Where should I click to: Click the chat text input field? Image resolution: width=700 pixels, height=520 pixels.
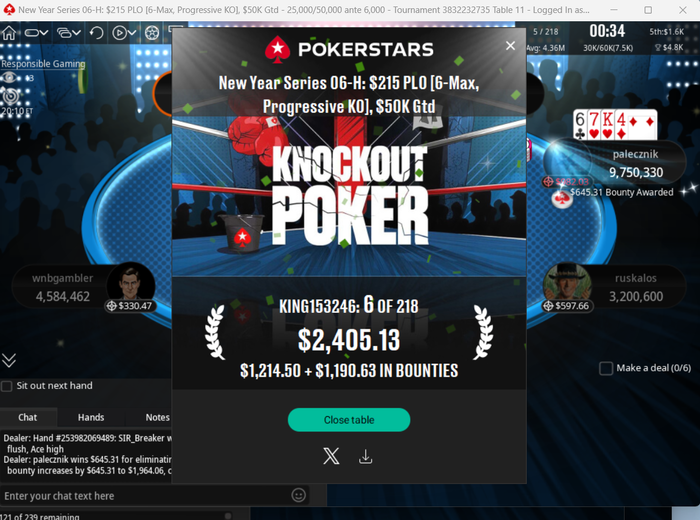145,496
